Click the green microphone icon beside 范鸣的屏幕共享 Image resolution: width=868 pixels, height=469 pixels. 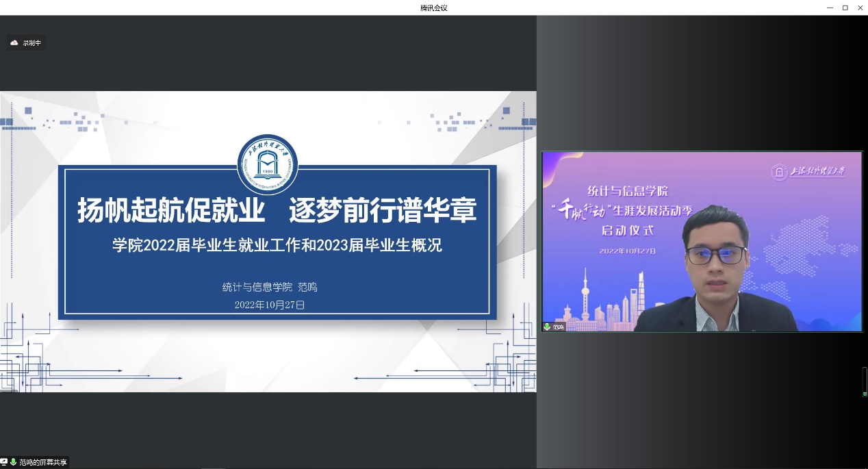tap(13, 462)
